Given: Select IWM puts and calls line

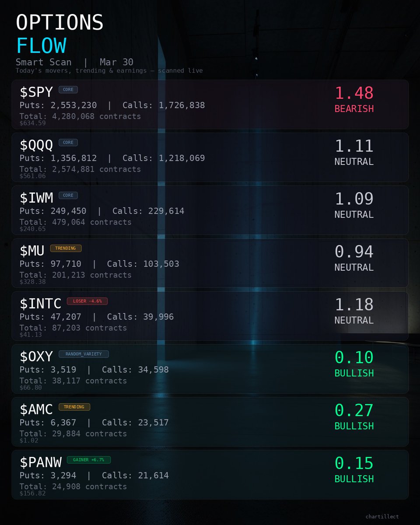Looking at the screenshot, I should pyautogui.click(x=102, y=211).
